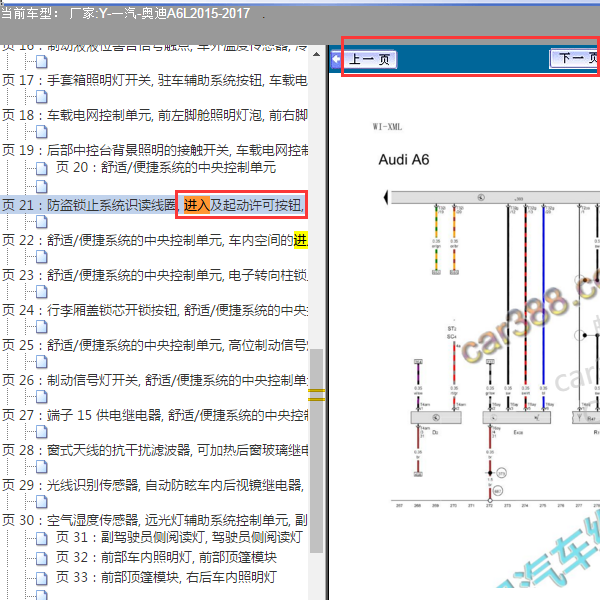This screenshot has width=600, height=600.
Task: Click the yellow highlighted 进 in 页 22
Action: click(x=301, y=240)
